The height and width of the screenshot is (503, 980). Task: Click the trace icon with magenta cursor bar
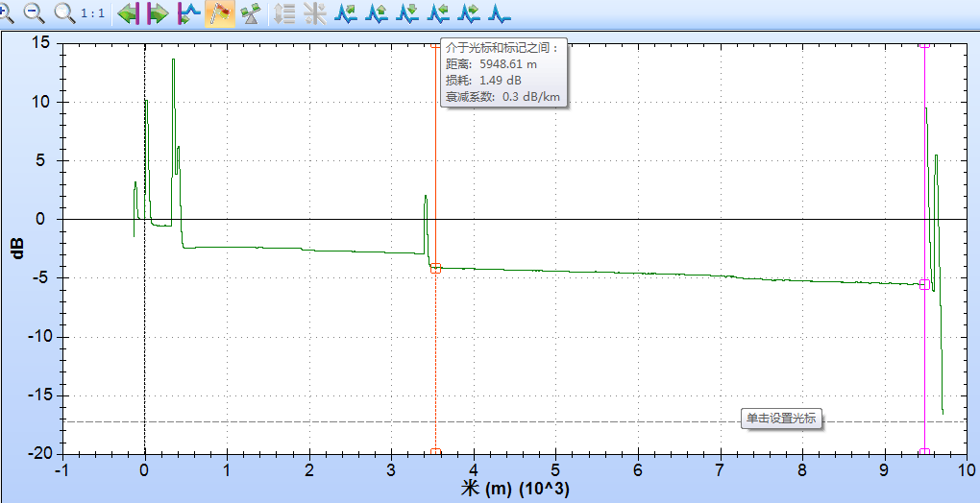click(x=188, y=13)
